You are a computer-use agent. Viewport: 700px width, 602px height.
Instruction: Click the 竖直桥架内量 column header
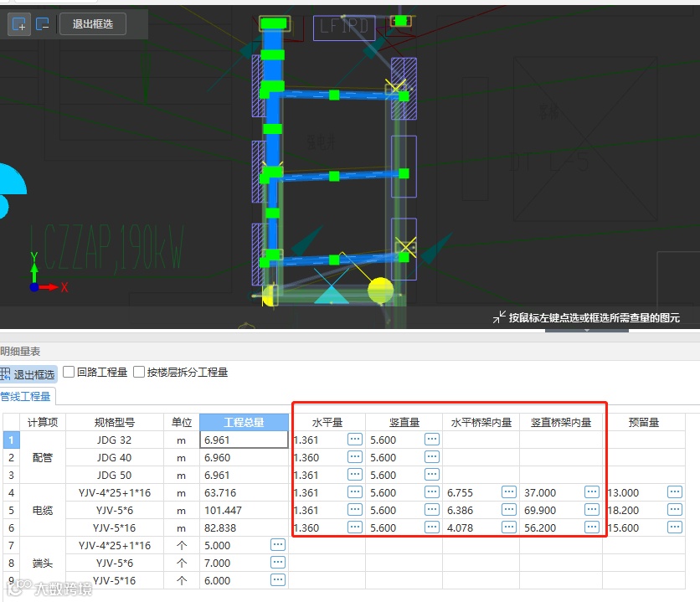tap(561, 422)
